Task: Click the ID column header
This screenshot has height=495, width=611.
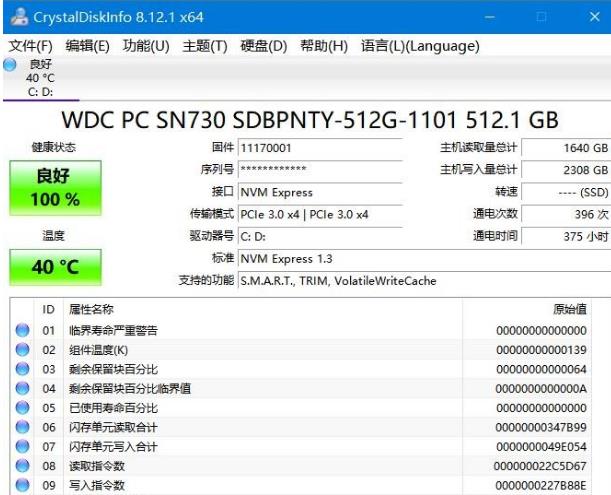Action: click(x=48, y=309)
